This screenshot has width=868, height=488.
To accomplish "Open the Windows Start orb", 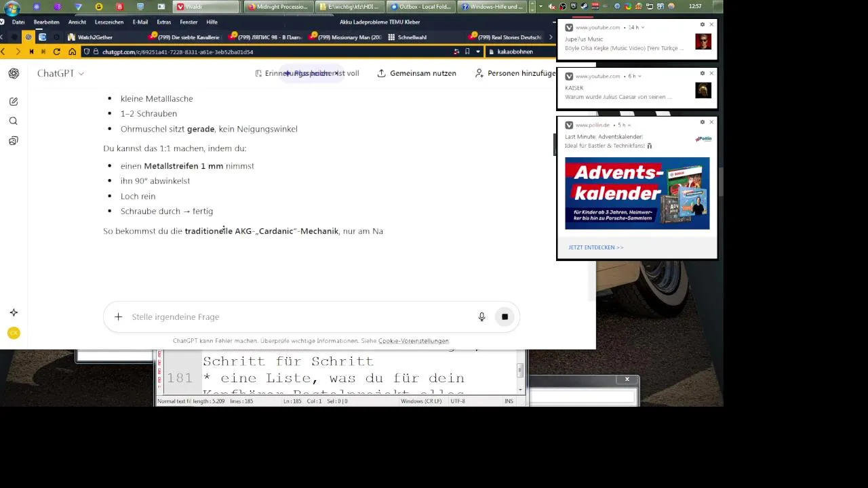I will coord(12,8).
